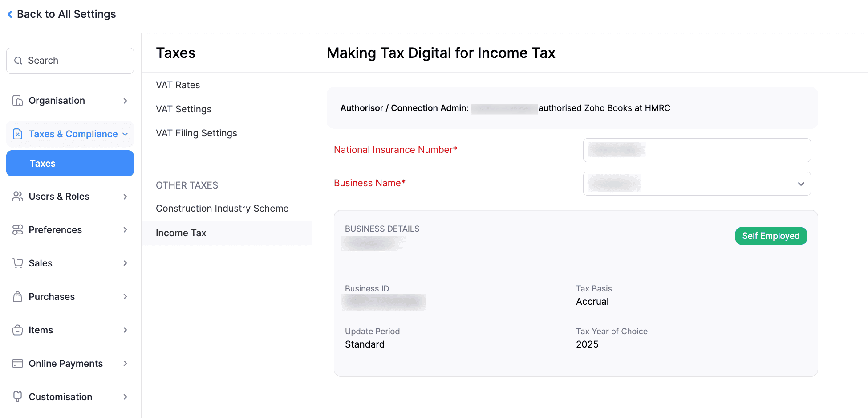Screen dimensions: 868x418
Task: Open VAT Rates settings
Action: pyautogui.click(x=178, y=85)
